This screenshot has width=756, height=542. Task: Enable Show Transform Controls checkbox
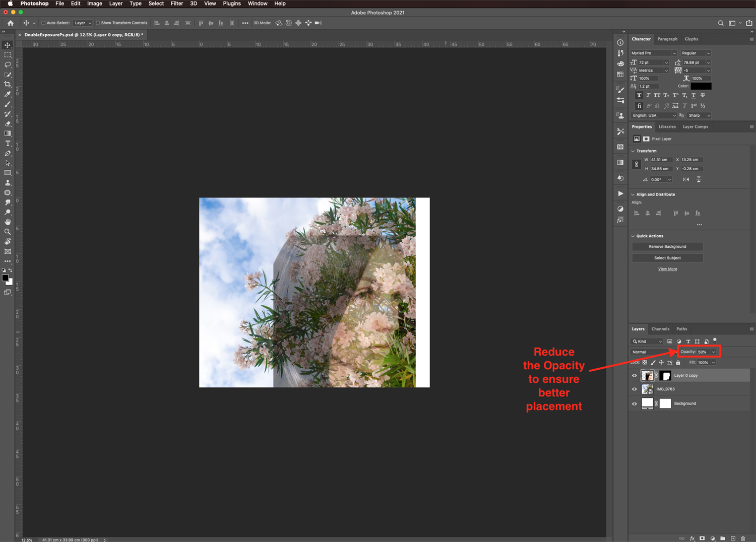point(98,23)
